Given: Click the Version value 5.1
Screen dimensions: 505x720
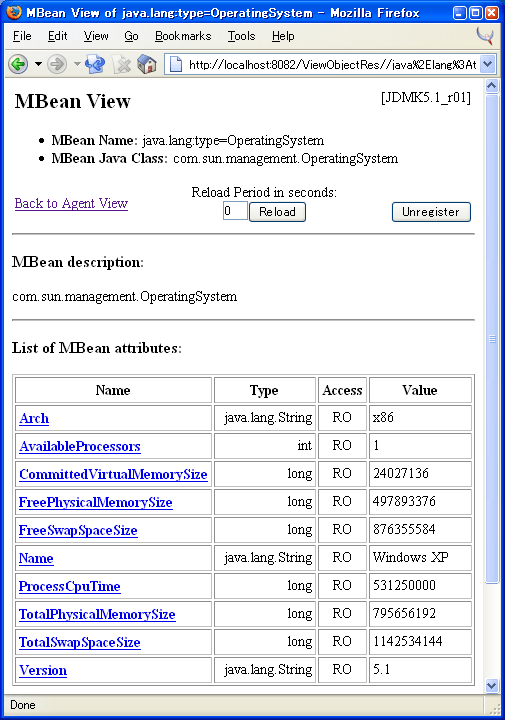Looking at the screenshot, I should (382, 669).
